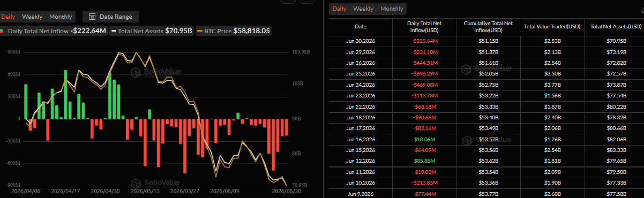The image size is (644, 198).
Task: Click the 2026/05/27 x-axis label
Action: 184,191
